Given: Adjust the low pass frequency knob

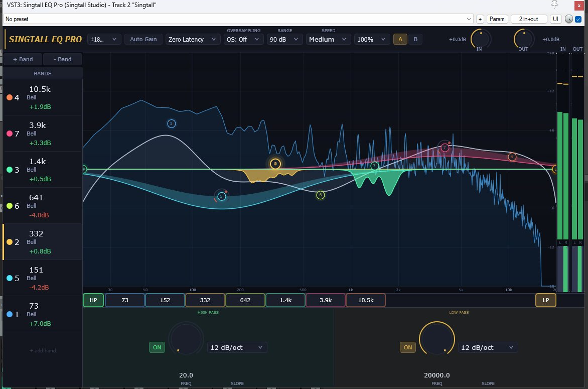Looking at the screenshot, I should (437, 339).
